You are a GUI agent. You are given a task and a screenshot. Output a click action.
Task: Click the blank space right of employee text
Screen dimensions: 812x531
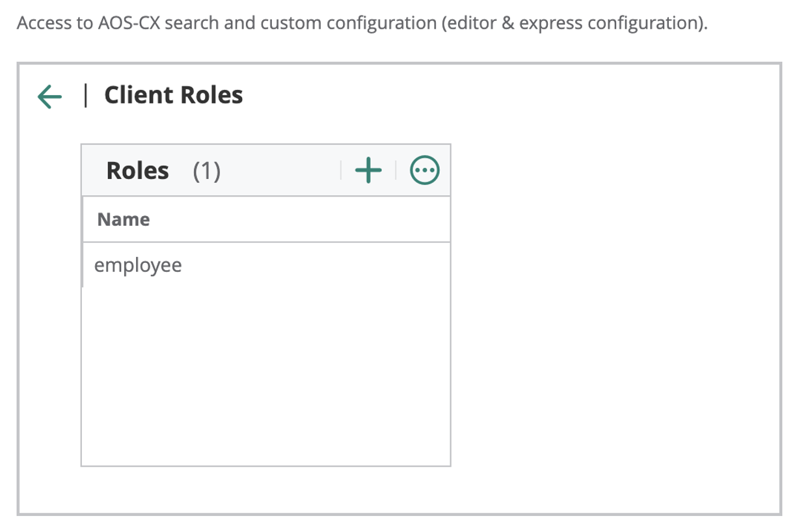pos(312,265)
